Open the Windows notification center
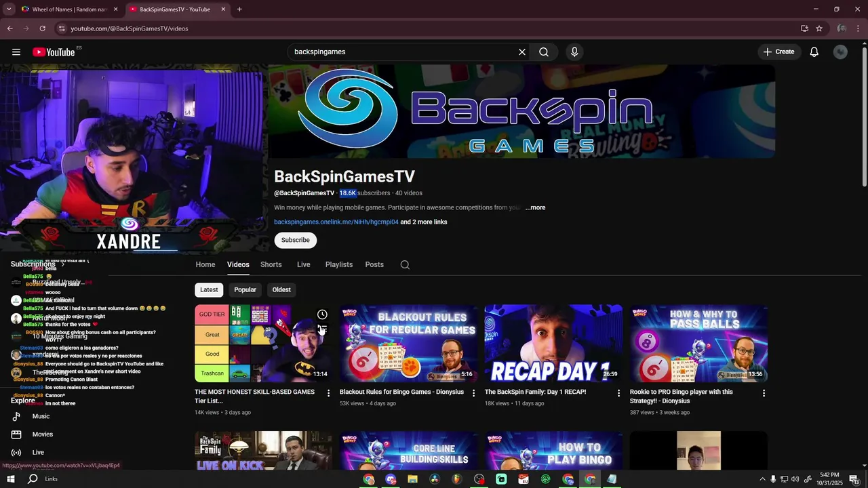 [x=854, y=479]
